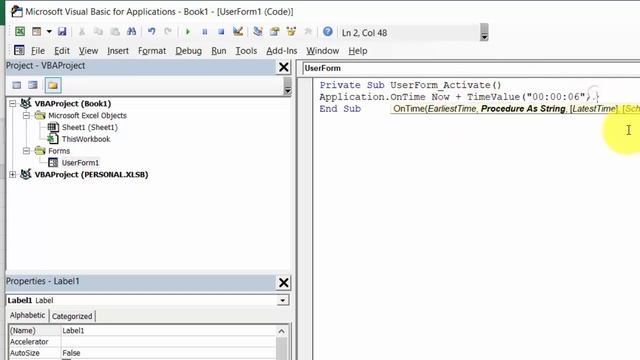Open the Tools menu
This screenshot has height=360, width=640.
click(x=246, y=51)
